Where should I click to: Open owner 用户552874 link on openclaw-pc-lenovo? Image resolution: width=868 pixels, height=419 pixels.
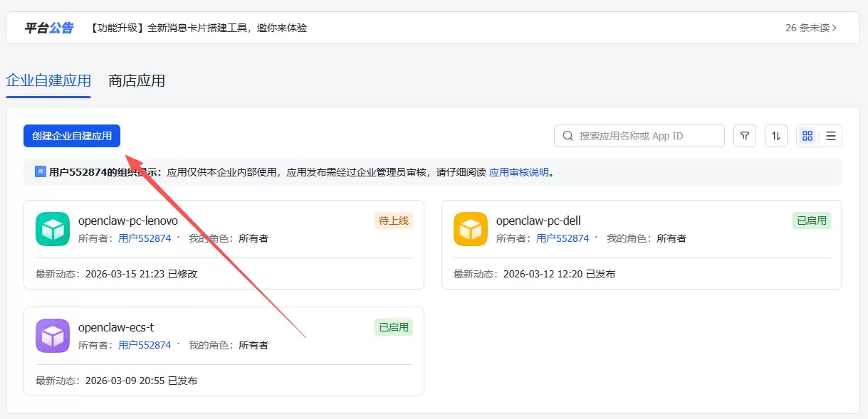(145, 238)
